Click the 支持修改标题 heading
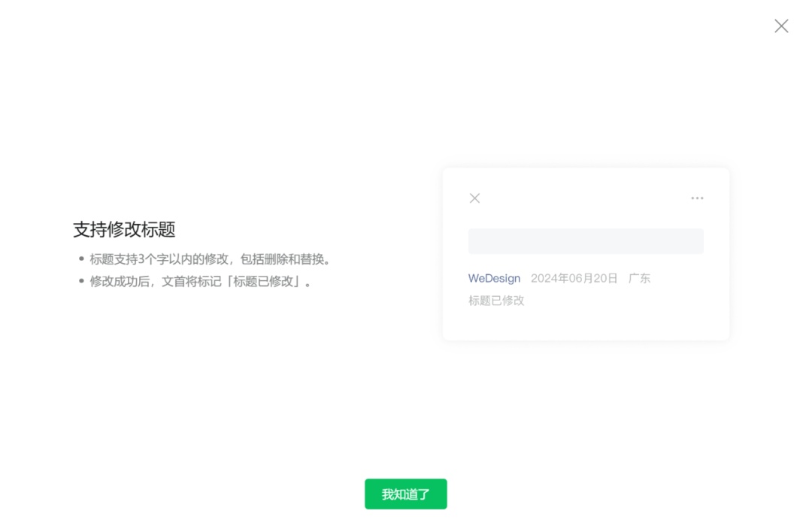Image resolution: width=812 pixels, height=532 pixels. (123, 229)
